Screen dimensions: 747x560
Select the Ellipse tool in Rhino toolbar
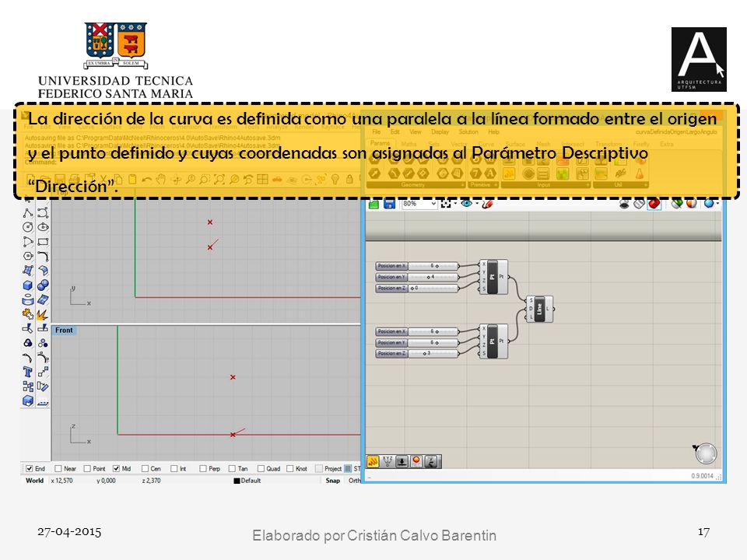(x=43, y=227)
